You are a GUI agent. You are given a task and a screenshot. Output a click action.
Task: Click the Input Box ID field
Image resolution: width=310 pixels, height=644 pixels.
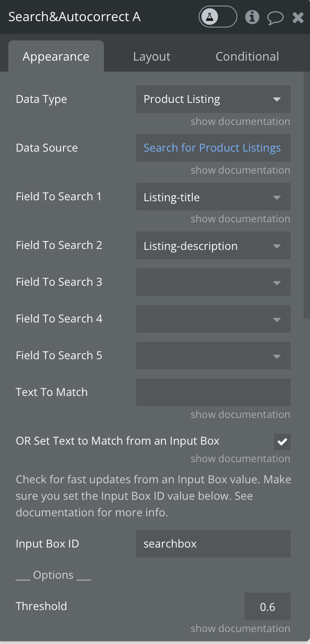[213, 544]
